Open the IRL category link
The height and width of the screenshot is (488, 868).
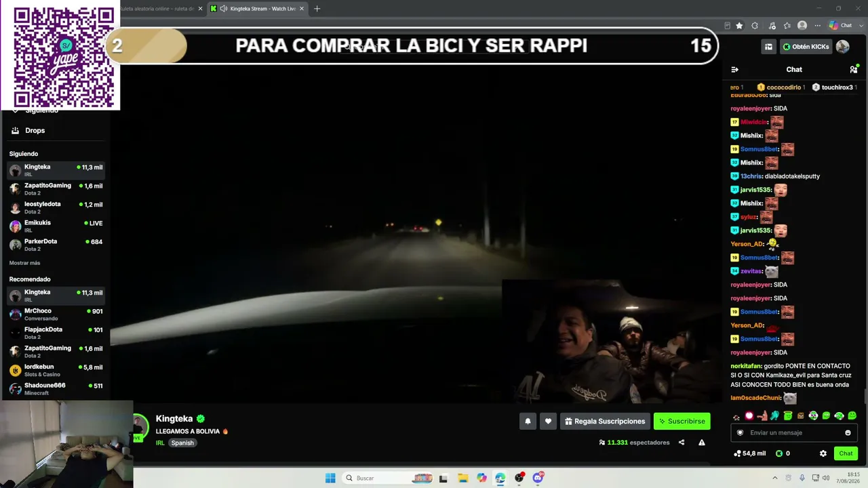coord(160,443)
